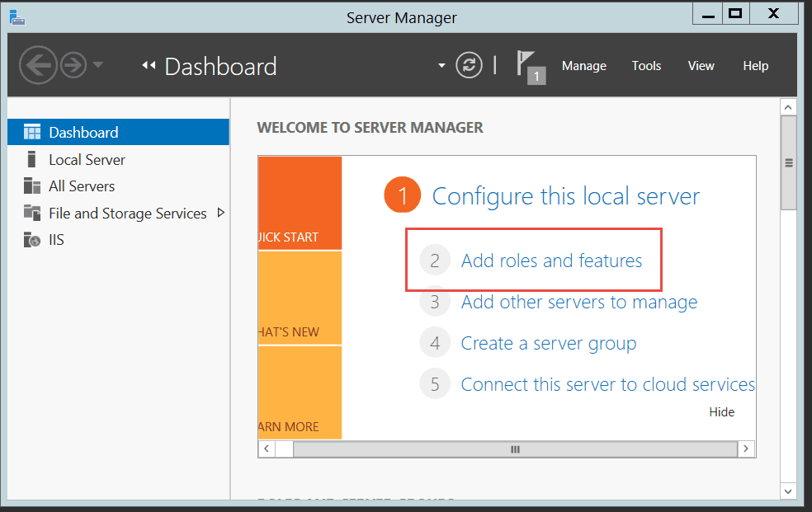Click the vertical scrollbar thumb
Screen dimensions: 812x512
click(789, 163)
